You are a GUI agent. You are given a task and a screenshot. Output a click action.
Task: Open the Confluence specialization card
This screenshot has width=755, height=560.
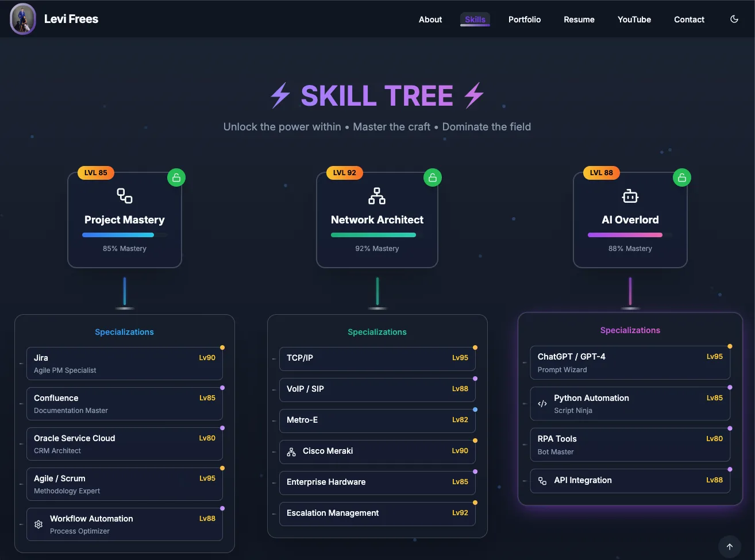click(125, 404)
